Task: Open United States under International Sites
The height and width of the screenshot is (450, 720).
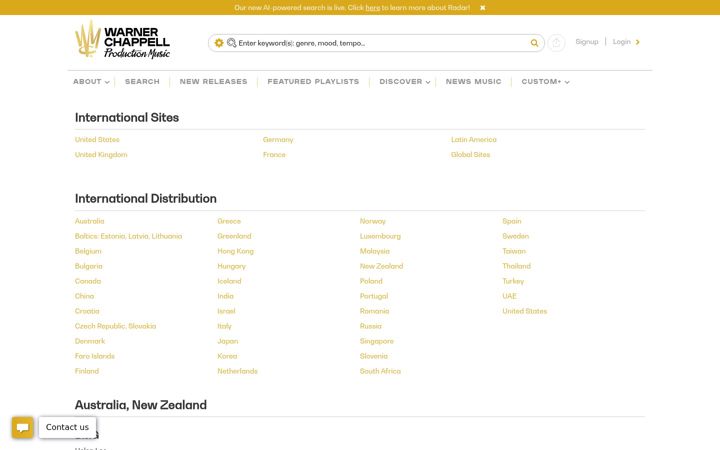Action: tap(97, 140)
